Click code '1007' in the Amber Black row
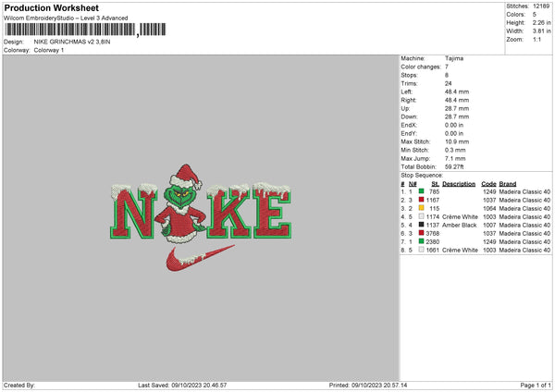Image resolution: width=555 pixels, height=392 pixels. [489, 225]
